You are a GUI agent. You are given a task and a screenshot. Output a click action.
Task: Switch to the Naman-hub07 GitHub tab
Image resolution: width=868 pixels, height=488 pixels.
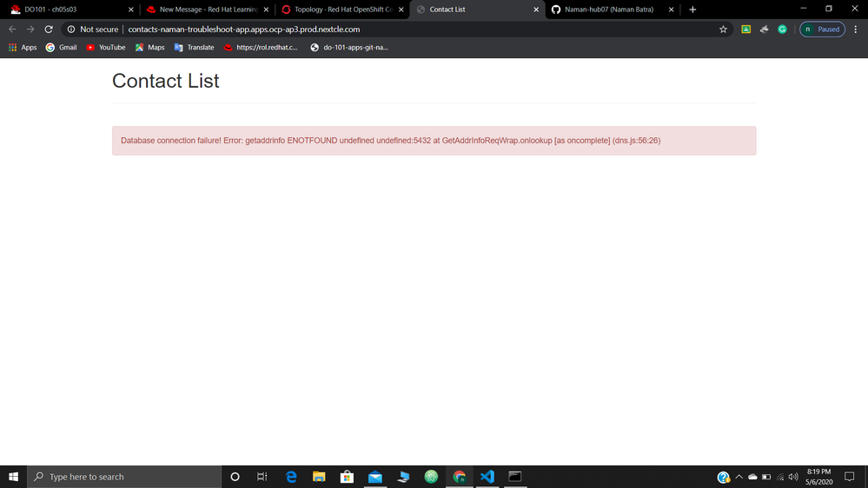coord(613,10)
